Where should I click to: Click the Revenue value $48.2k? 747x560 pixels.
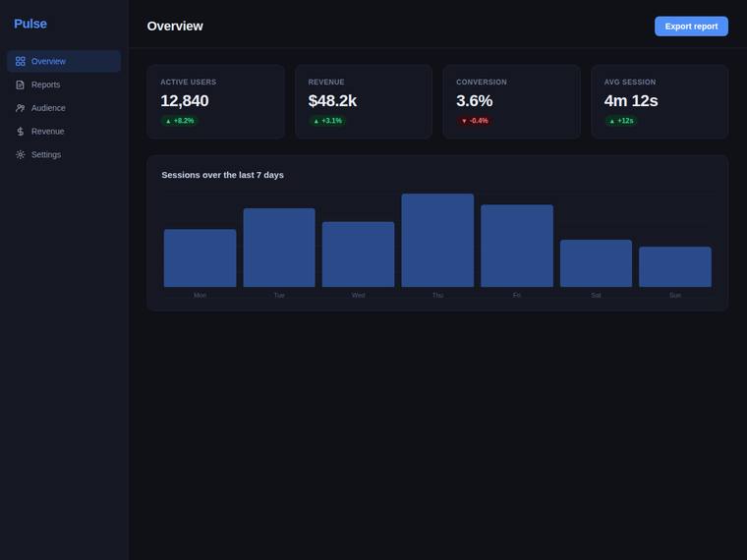[x=332, y=101]
